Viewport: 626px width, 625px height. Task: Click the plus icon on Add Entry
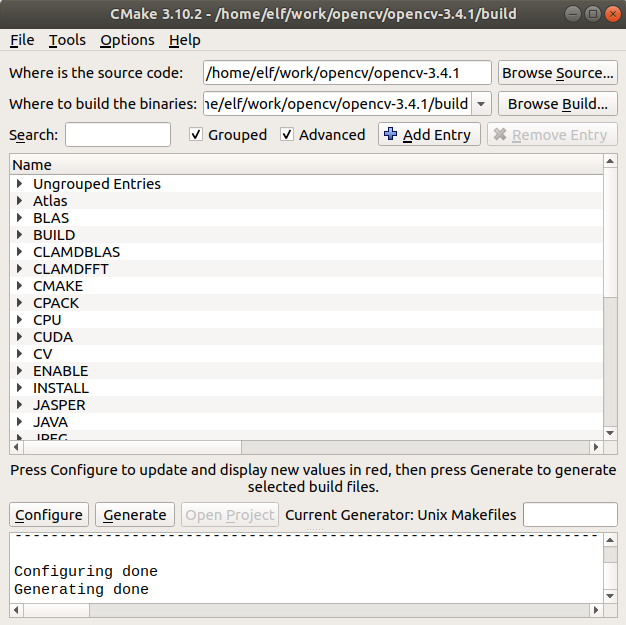point(391,135)
